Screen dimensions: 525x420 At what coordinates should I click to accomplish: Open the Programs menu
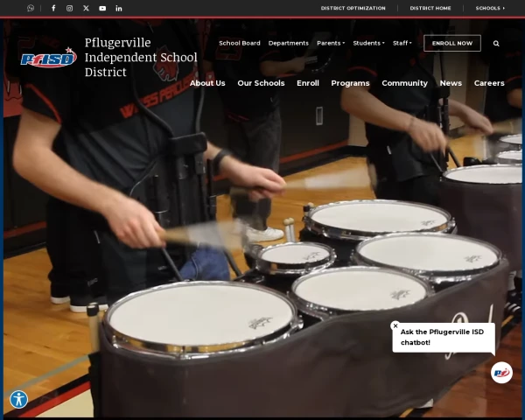tap(350, 83)
